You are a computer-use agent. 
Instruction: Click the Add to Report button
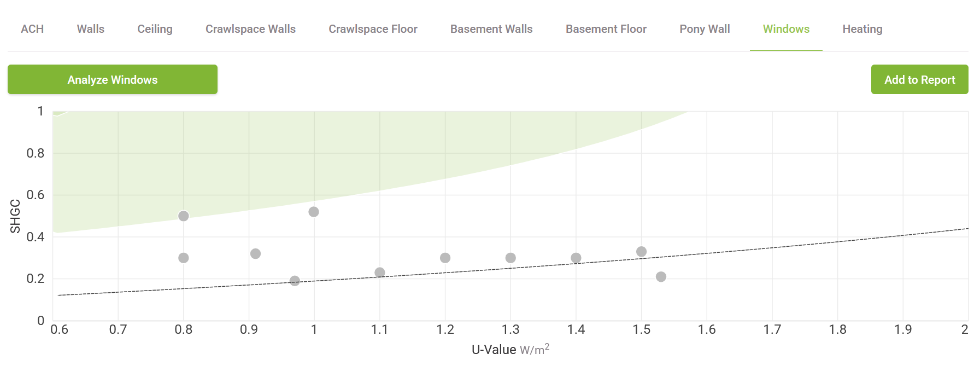point(919,80)
